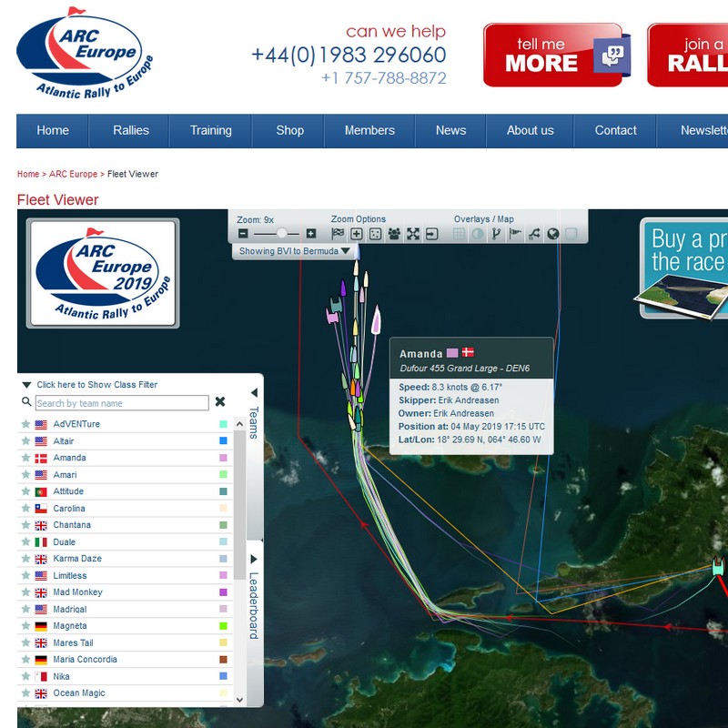Toggle the globe map type icon
This screenshot has height=728, width=728.
pyautogui.click(x=552, y=234)
